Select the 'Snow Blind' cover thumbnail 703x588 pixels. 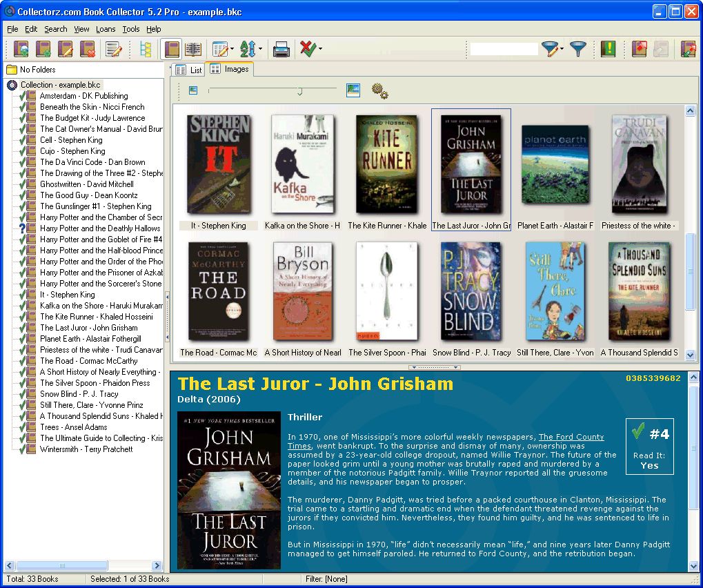click(471, 291)
